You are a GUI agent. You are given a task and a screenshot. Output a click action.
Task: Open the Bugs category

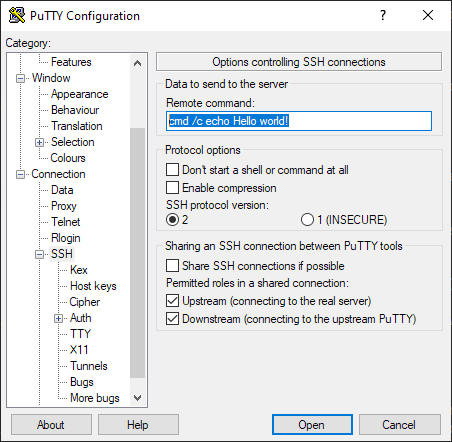pyautogui.click(x=82, y=382)
